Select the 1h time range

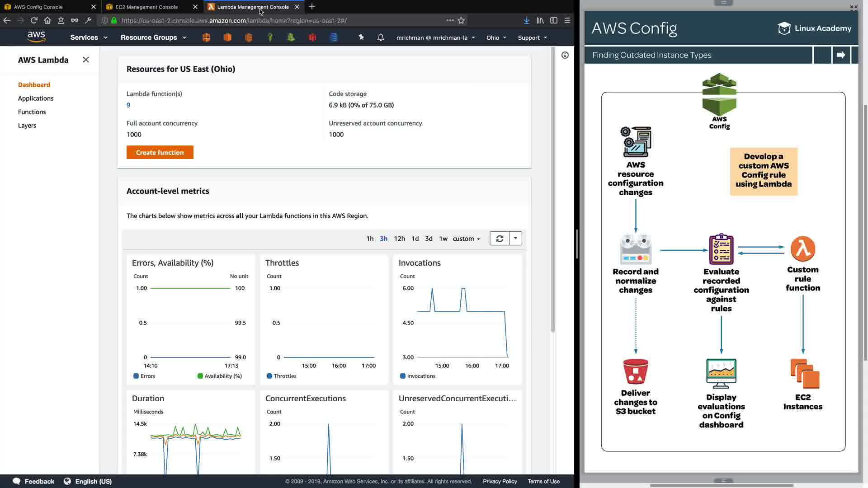tap(370, 239)
